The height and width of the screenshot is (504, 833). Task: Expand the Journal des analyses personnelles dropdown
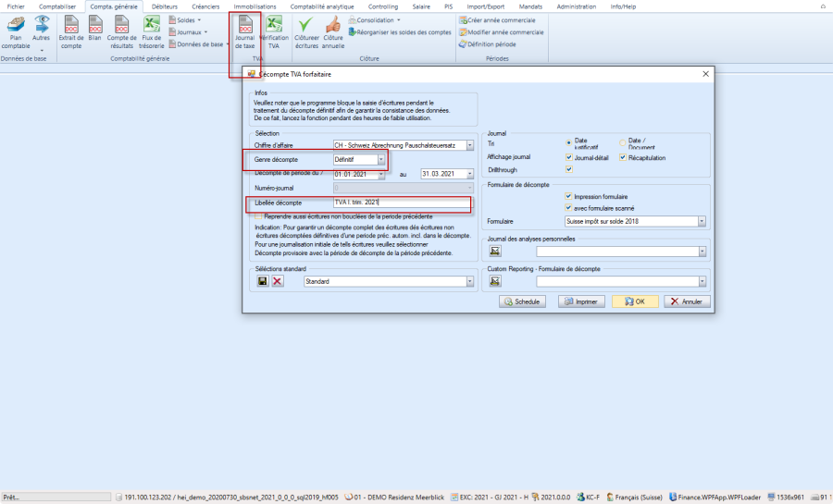702,252
